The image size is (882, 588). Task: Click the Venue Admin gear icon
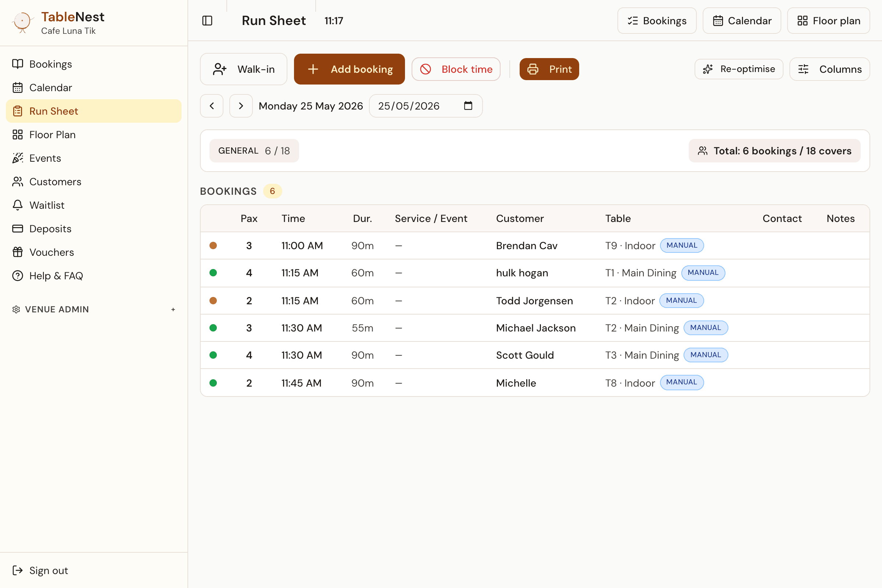click(16, 309)
